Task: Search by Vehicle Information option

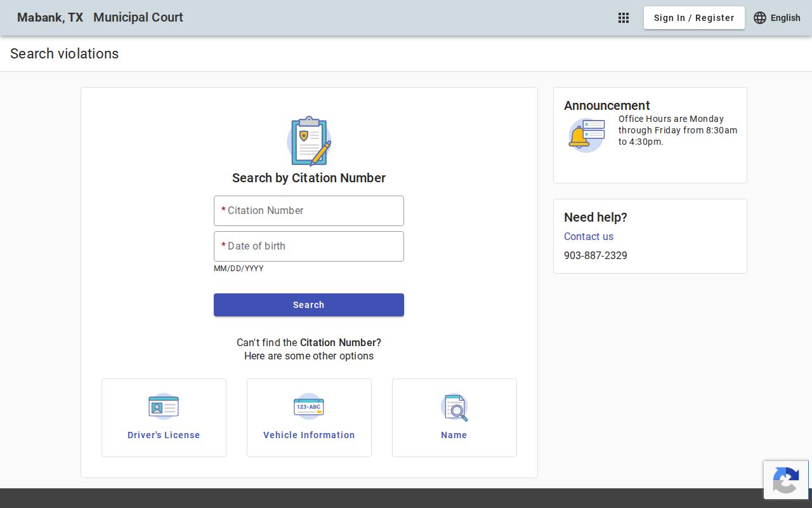Action: point(309,418)
